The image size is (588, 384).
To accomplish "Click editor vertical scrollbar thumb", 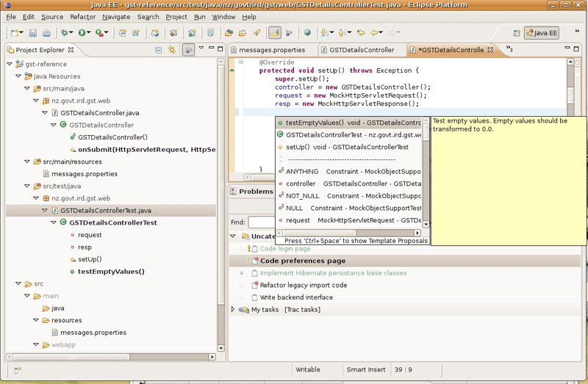I will (571, 95).
